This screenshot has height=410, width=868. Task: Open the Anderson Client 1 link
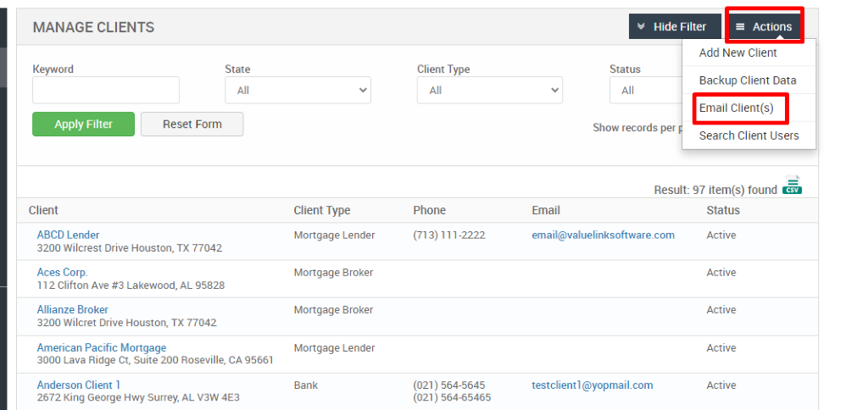79,385
